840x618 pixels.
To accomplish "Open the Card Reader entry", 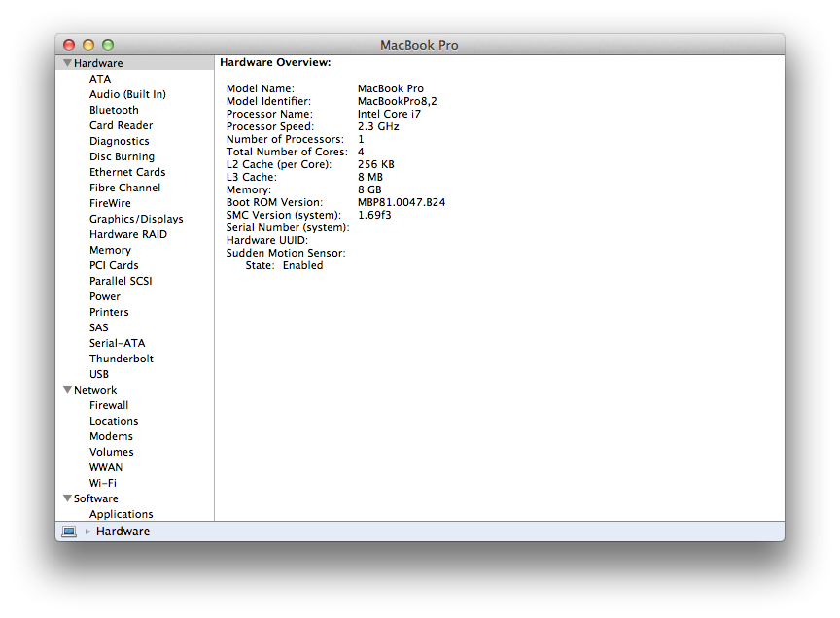I will click(122, 125).
